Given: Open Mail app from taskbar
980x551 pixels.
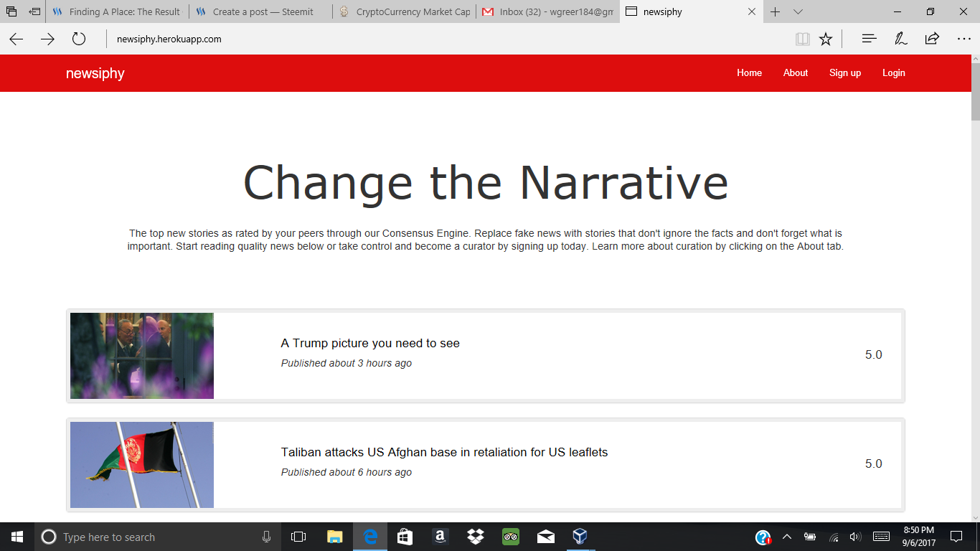Looking at the screenshot, I should pos(545,537).
